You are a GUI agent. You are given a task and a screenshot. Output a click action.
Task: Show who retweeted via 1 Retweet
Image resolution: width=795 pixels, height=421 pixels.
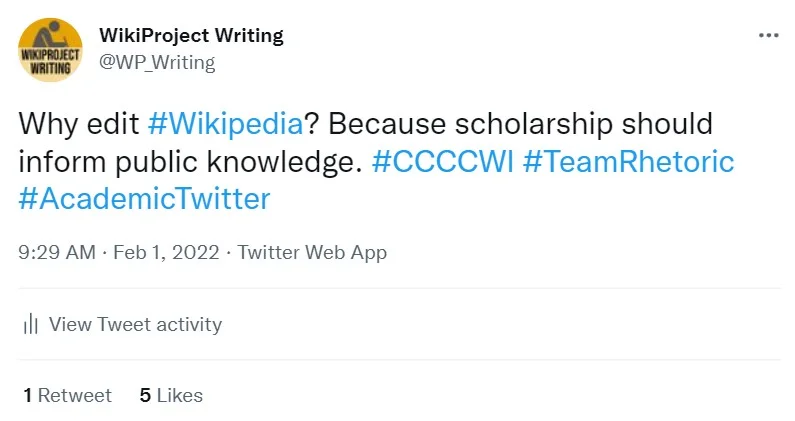(68, 395)
